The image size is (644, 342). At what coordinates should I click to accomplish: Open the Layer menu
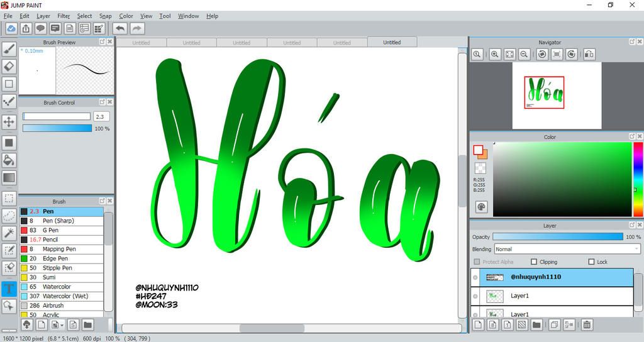[43, 16]
